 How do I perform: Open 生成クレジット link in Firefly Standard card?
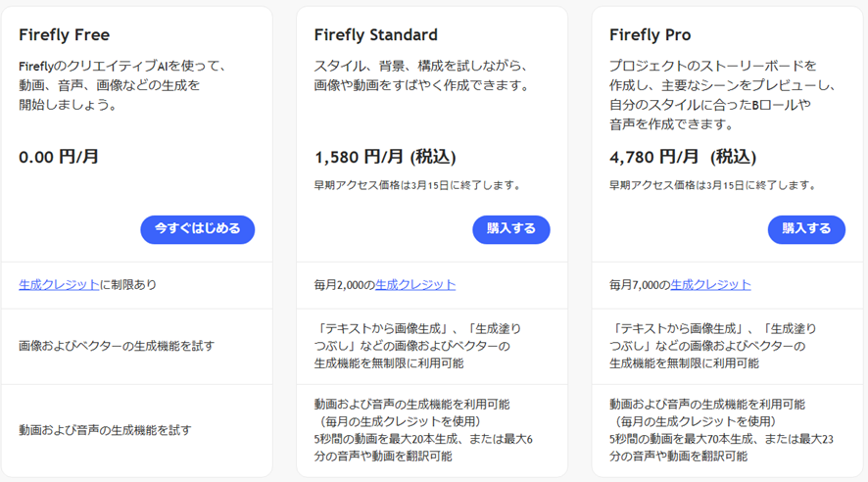[415, 285]
